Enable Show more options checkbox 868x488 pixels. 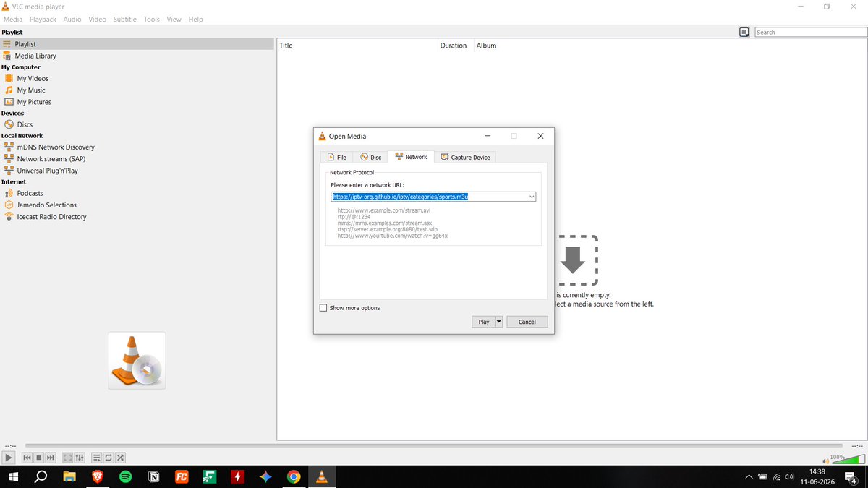click(323, 308)
